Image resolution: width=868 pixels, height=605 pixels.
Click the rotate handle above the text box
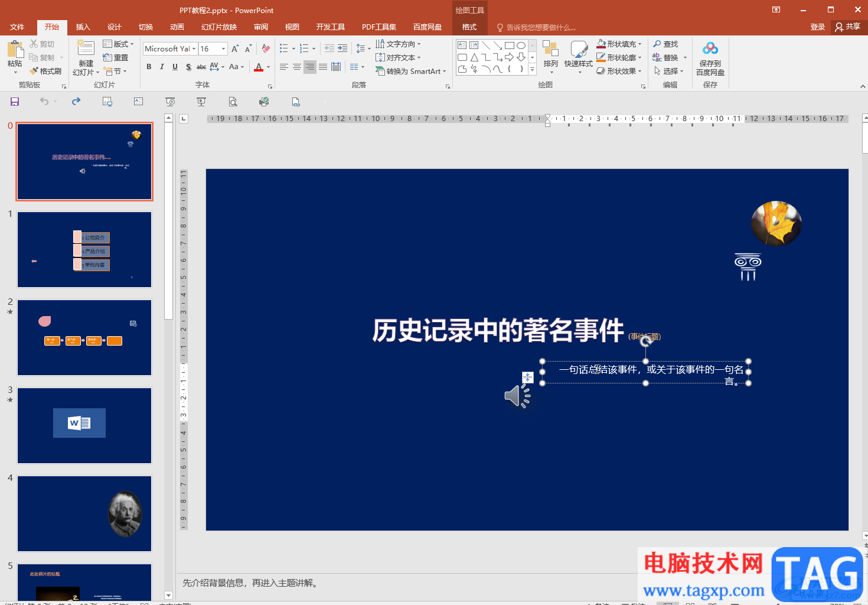646,341
